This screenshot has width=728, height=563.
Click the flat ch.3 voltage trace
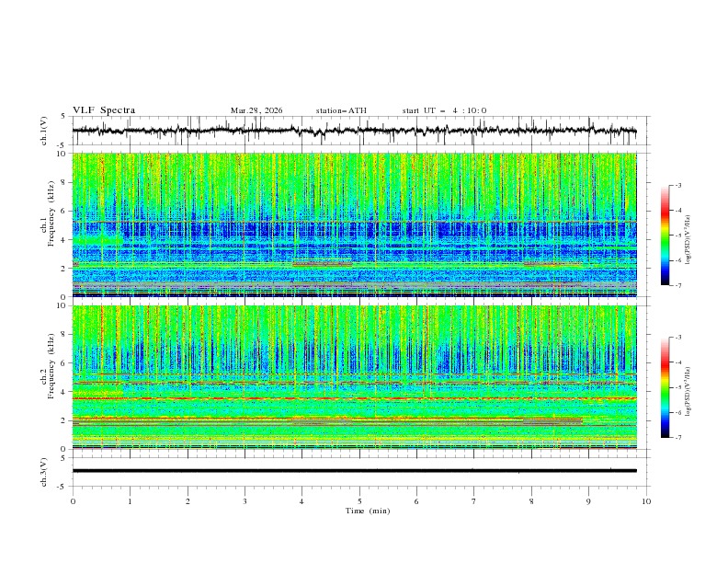click(x=354, y=471)
